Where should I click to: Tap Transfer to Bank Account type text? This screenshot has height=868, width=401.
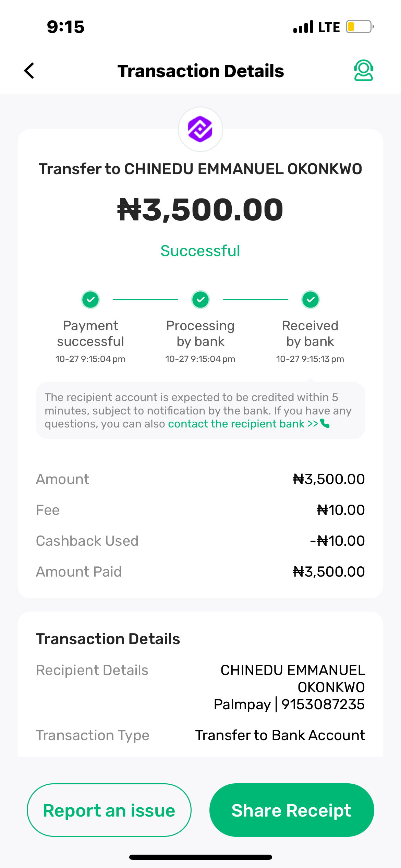click(280, 735)
